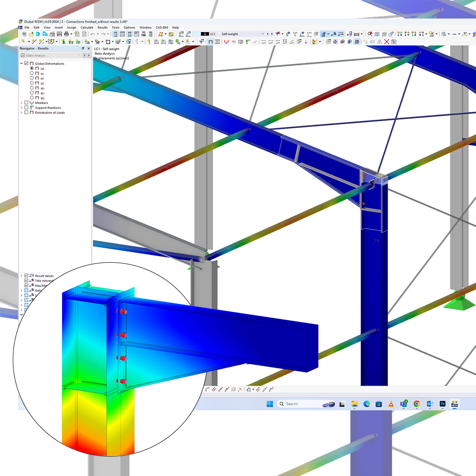Image resolution: width=476 pixels, height=476 pixels.
Task: Toggle the Global Deformations checkbox
Action: 26,63
